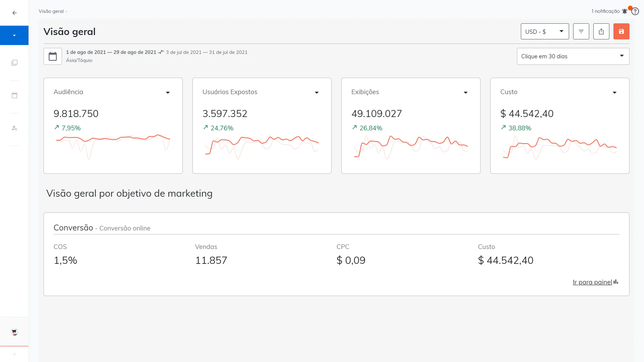Open the notification bell icon
Screen dimensions: 644x362
pos(625,11)
